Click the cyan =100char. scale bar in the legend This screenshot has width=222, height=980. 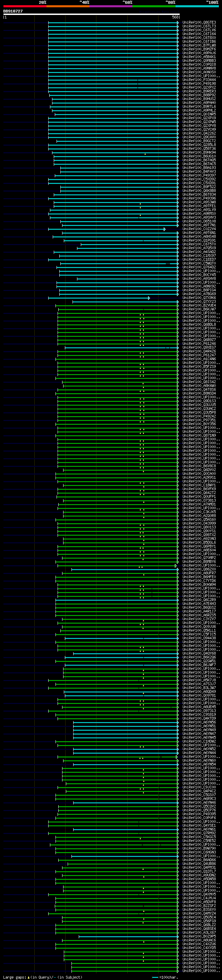(x=155, y=977)
